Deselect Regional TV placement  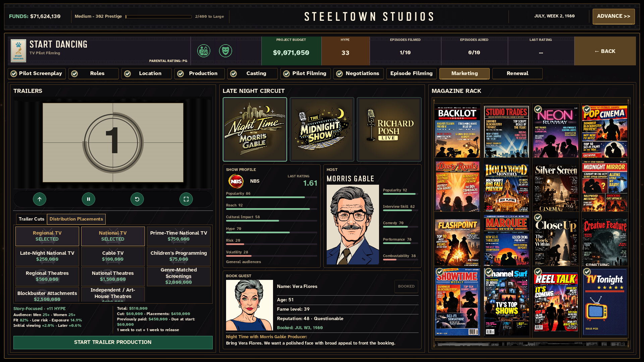click(x=47, y=236)
